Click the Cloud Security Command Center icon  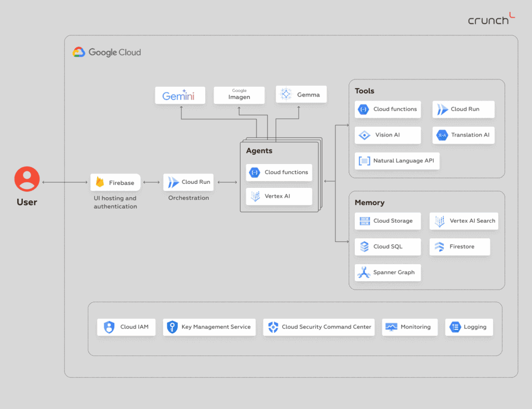[273, 327]
